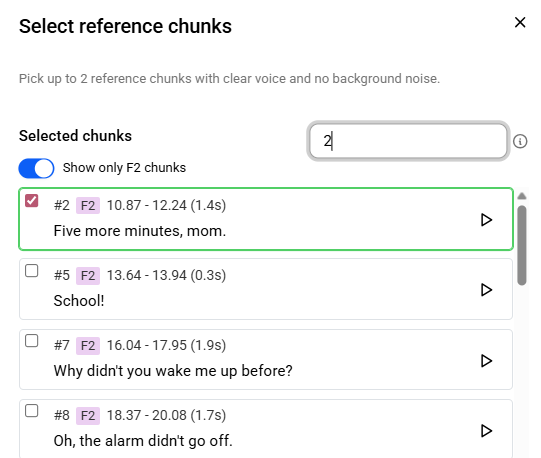Play chunk #2 'Five more minutes, mom.'

486,220
